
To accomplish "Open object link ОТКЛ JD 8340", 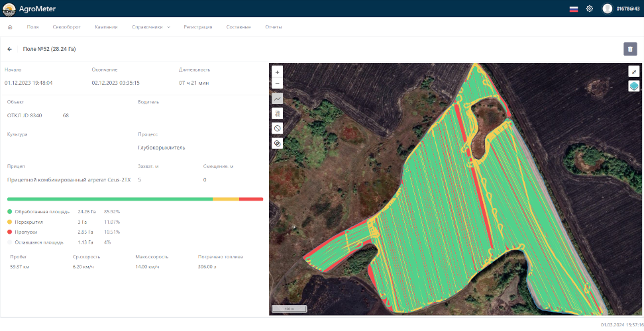I will (x=25, y=115).
